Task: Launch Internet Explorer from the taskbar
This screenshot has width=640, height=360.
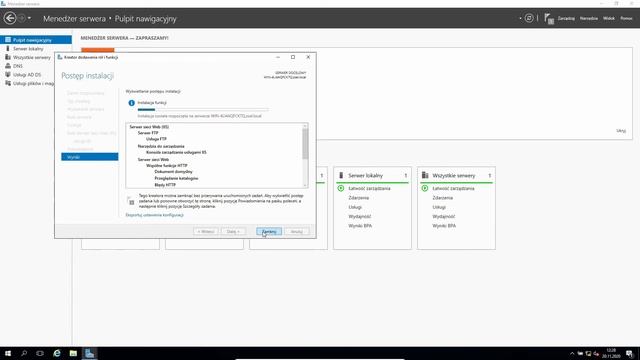Action: [57, 353]
